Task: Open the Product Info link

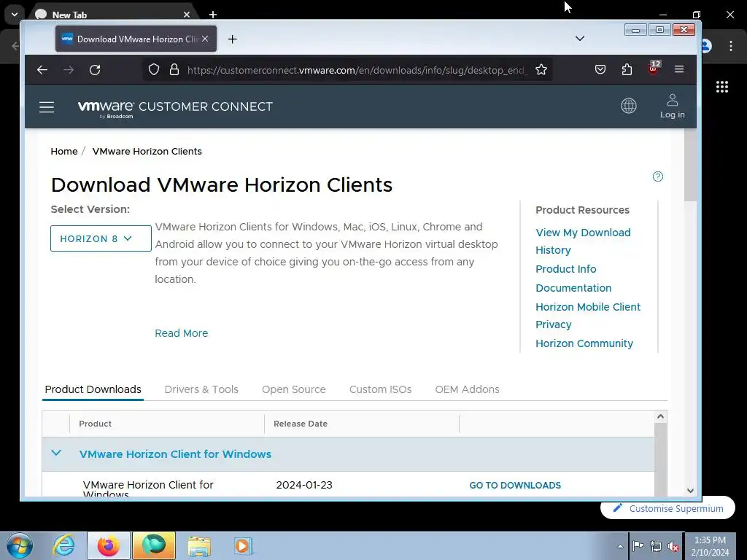Action: click(x=566, y=269)
